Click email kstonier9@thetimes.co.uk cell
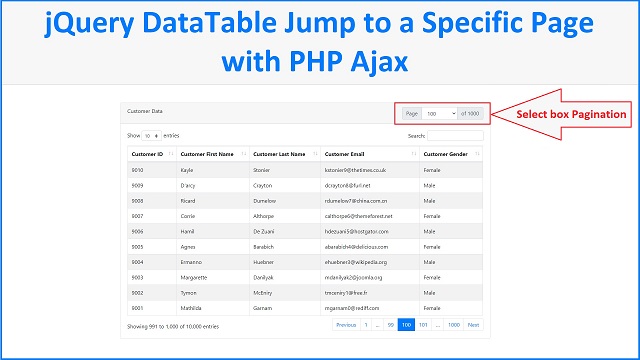Image resolution: width=640 pixels, height=360 pixels. pyautogui.click(x=355, y=170)
